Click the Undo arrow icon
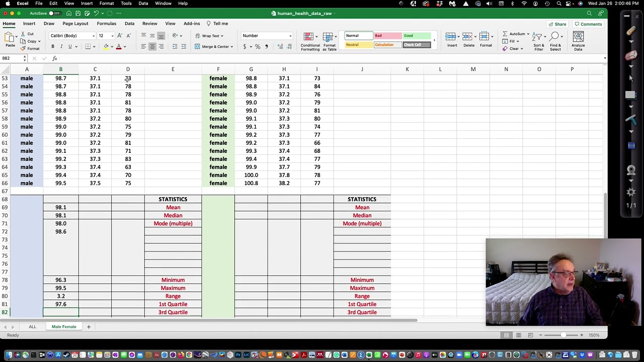 pyautogui.click(x=96, y=13)
